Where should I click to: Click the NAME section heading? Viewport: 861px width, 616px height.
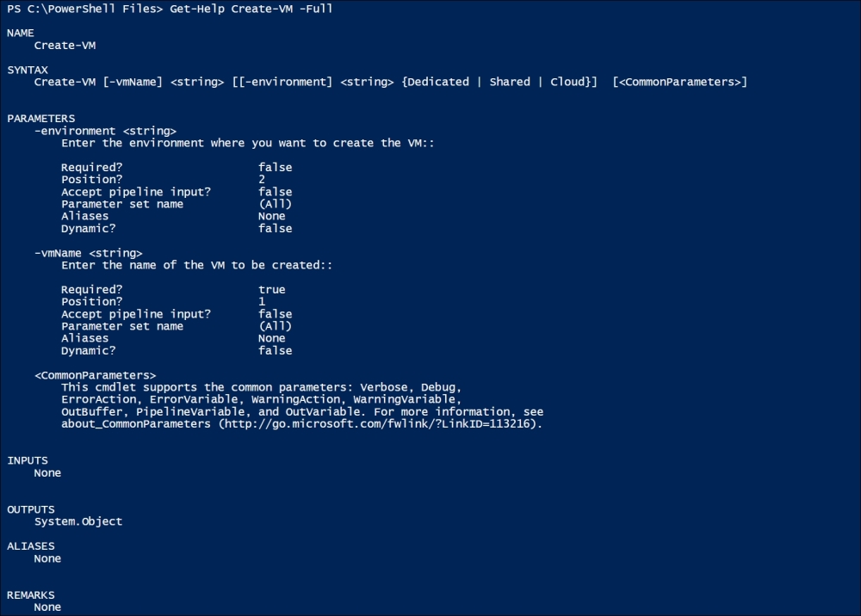pos(21,33)
